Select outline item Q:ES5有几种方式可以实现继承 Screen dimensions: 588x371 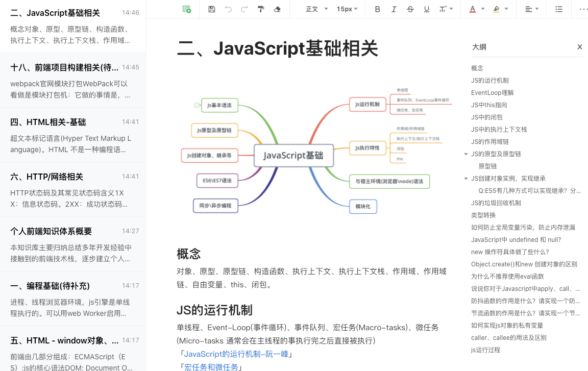point(529,191)
